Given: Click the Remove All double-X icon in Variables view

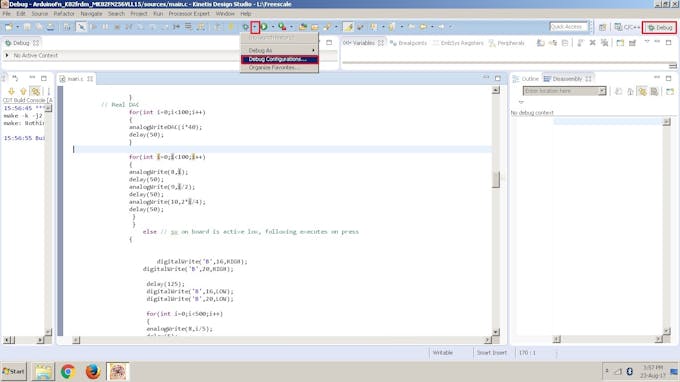Looking at the screenshot, I should [604, 43].
